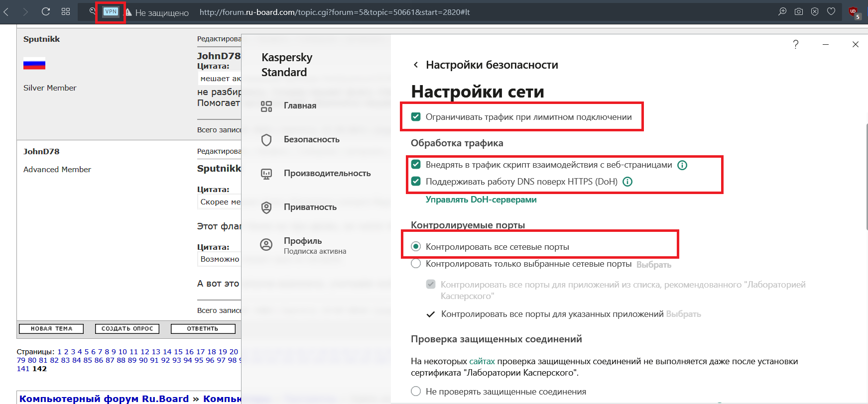Open the 'Безопасность' section
The height and width of the screenshot is (404, 868).
point(311,139)
